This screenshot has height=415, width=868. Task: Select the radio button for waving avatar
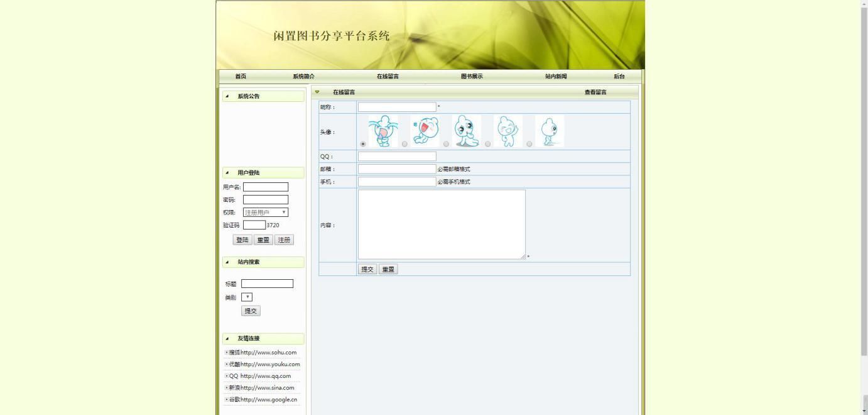coord(488,144)
